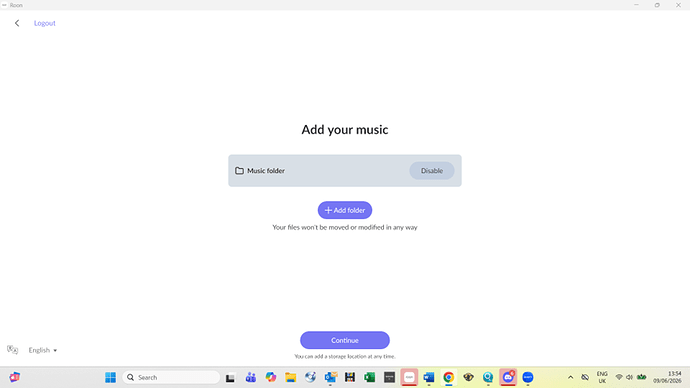This screenshot has width=690, height=388.
Task: Open the round blue app icon in the taskbar
Action: [x=528, y=377]
